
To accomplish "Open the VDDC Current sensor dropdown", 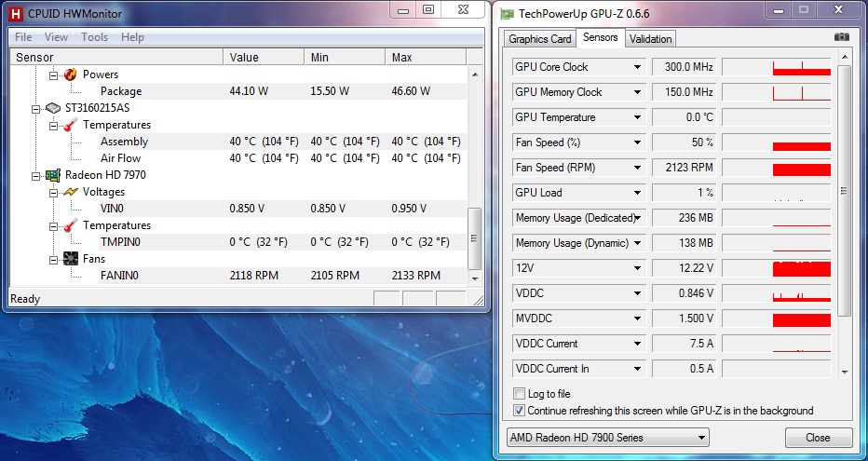I will tap(637, 344).
